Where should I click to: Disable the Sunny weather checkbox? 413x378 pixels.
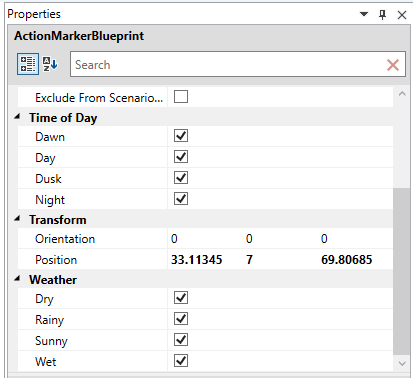pos(181,340)
